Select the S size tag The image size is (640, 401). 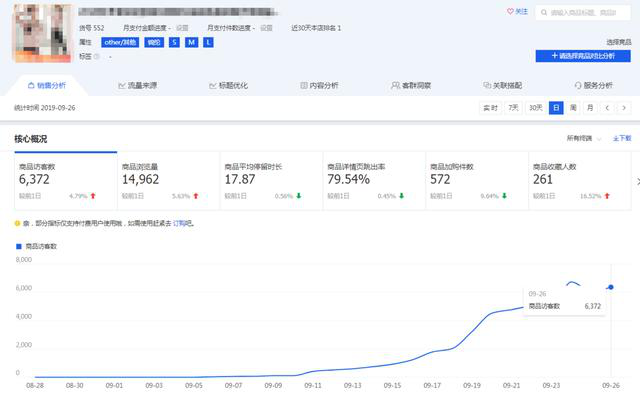pos(174,42)
